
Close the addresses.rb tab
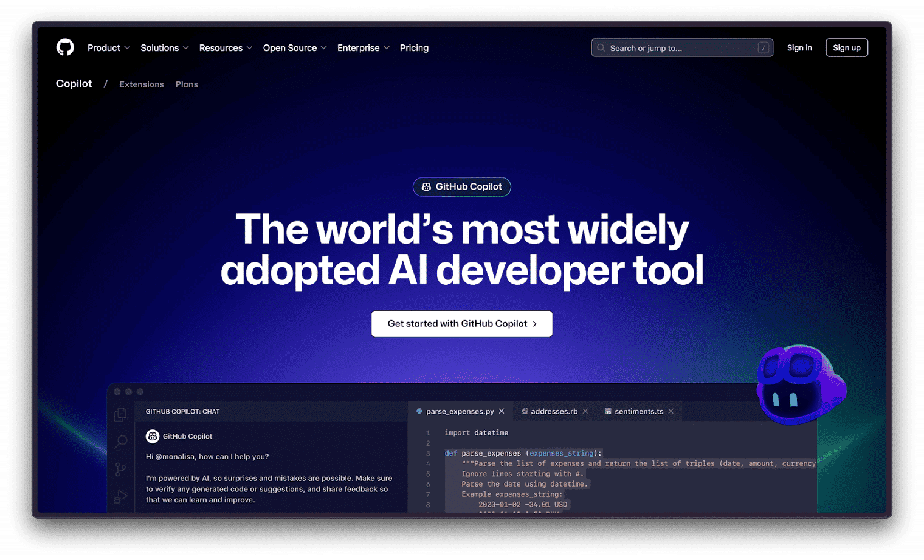click(585, 411)
